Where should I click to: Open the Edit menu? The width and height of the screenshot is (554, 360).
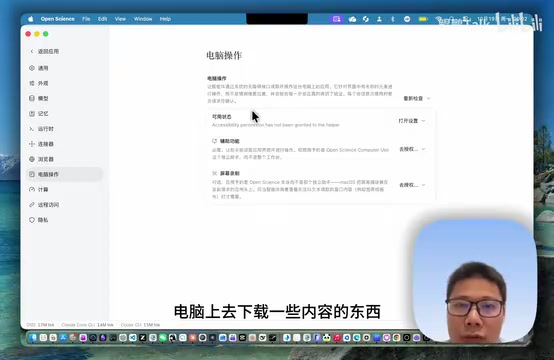coord(102,19)
